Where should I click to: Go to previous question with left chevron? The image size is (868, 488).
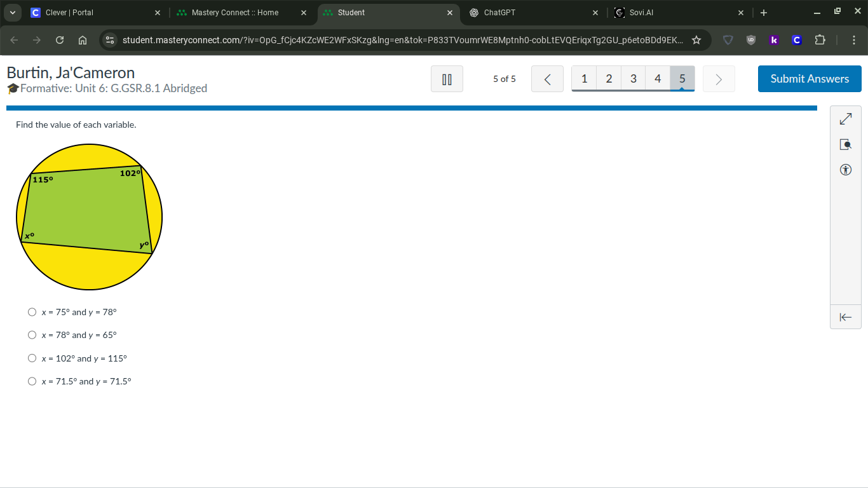click(547, 79)
